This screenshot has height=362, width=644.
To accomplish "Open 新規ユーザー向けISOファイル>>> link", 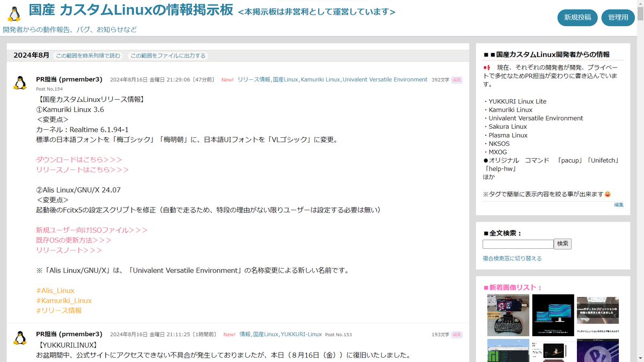I will (x=92, y=230).
